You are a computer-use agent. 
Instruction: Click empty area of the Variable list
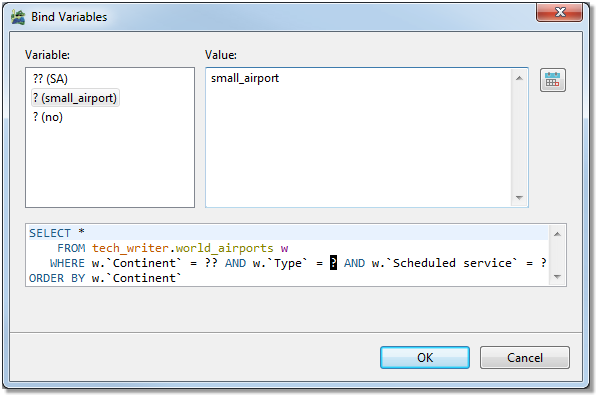point(110,166)
